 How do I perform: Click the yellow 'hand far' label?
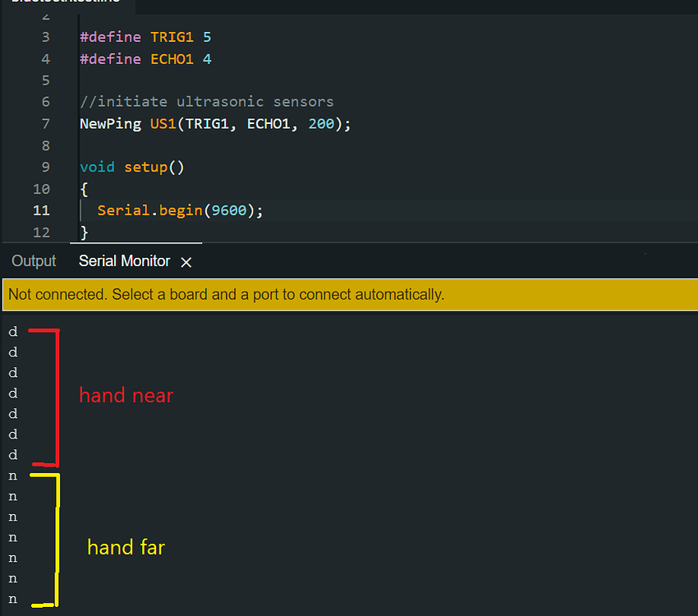pyautogui.click(x=126, y=547)
